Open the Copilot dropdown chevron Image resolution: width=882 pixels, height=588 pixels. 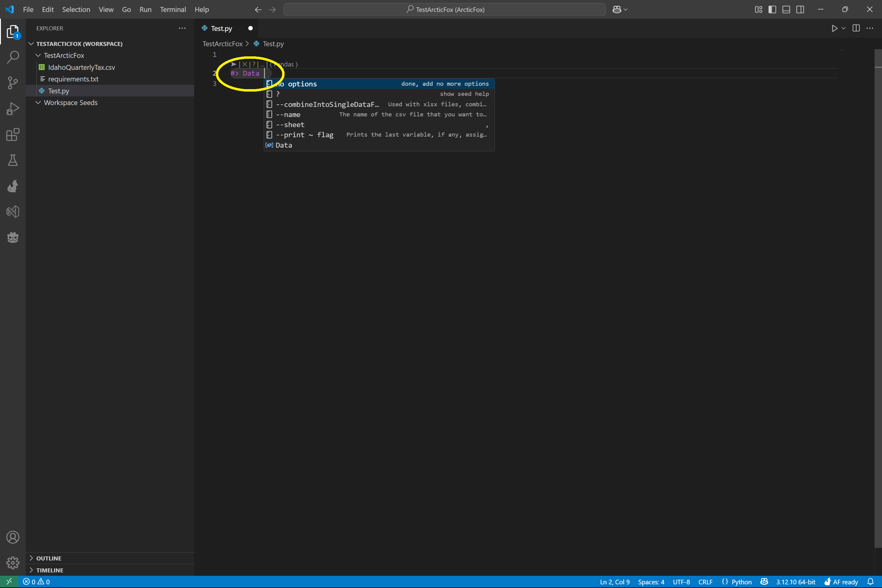625,9
